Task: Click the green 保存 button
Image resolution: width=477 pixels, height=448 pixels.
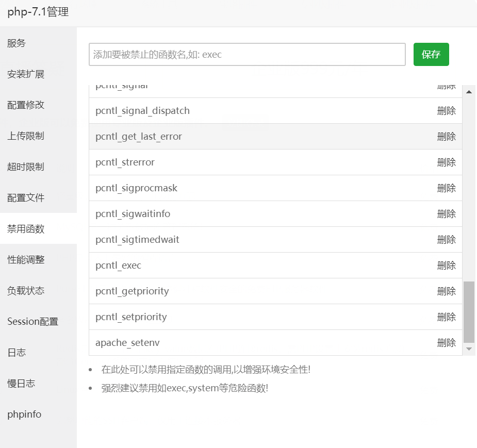Action: [431, 54]
